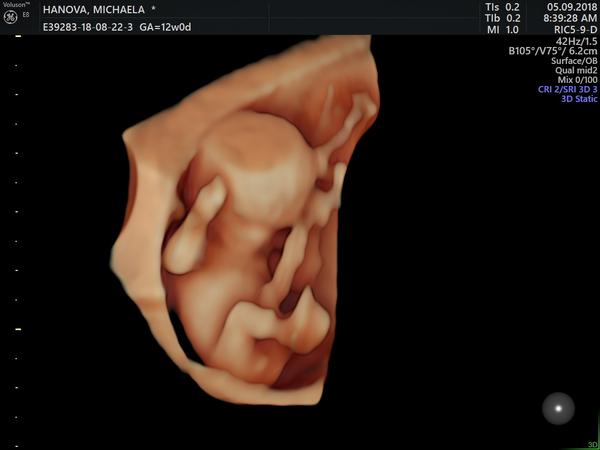This screenshot has height=450, width=600.
Task: Click the Voluson E8 brand label
Action: (12, 4)
